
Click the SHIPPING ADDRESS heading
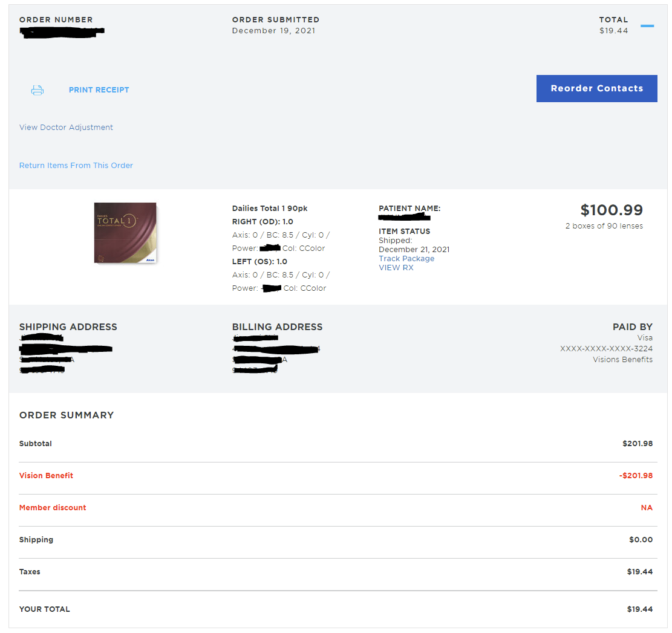tap(68, 327)
